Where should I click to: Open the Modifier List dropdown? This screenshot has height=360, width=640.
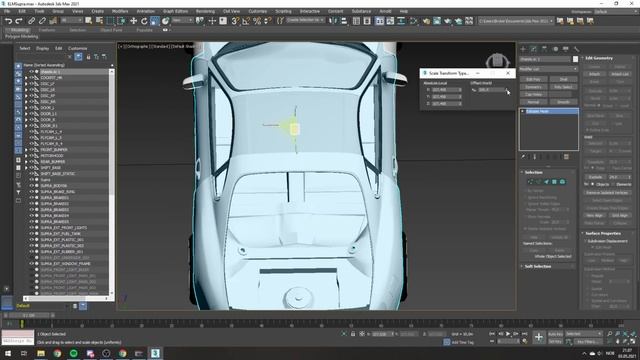pyautogui.click(x=549, y=69)
